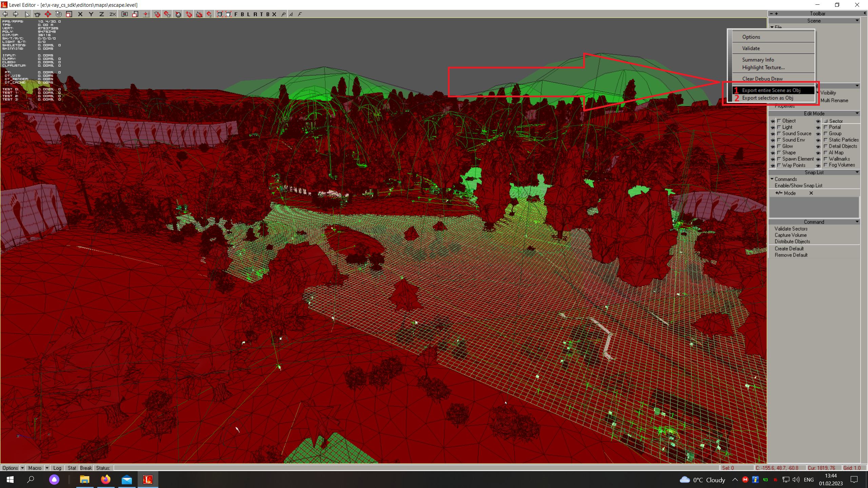This screenshot has height=488, width=868.
Task: Toggle visibility eye for Way Points
Action: click(x=773, y=165)
